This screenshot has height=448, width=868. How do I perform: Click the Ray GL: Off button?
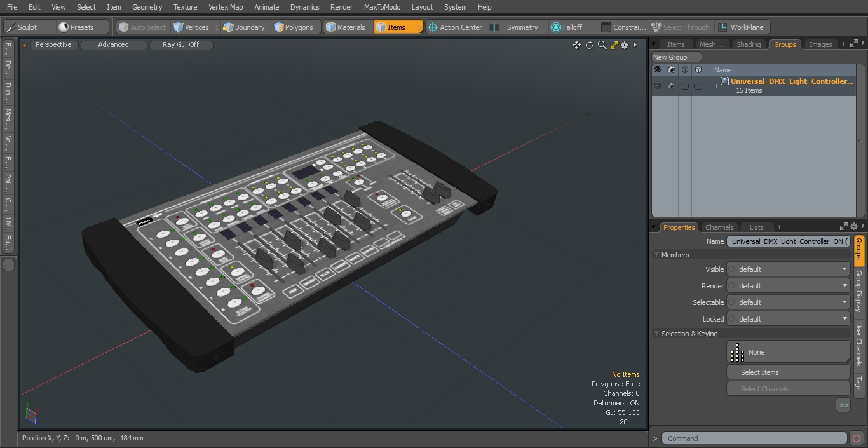click(x=181, y=45)
